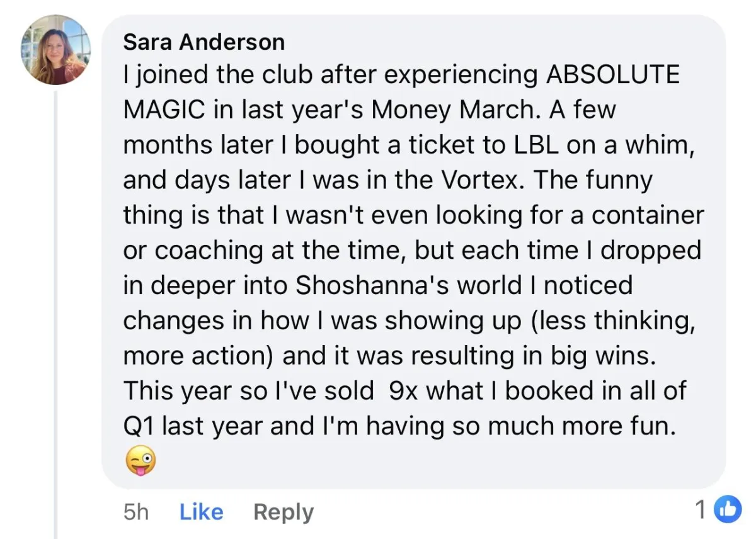Click the vertical comment thread line
The height and width of the screenshot is (539, 756).
[56, 315]
